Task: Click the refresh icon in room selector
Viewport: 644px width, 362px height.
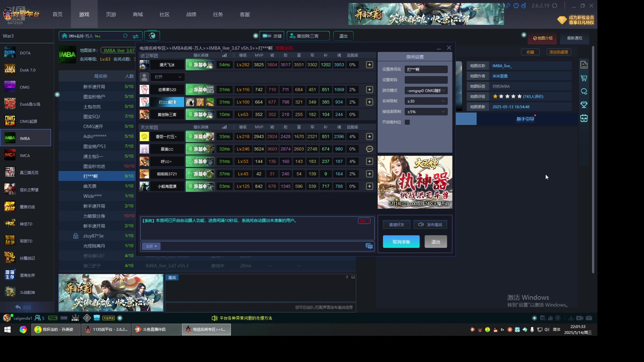Action: [x=125, y=36]
